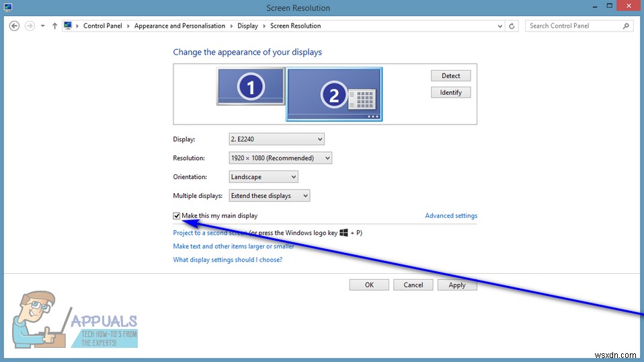
Task: Open Control Panel breadcrumb
Action: coord(103,26)
